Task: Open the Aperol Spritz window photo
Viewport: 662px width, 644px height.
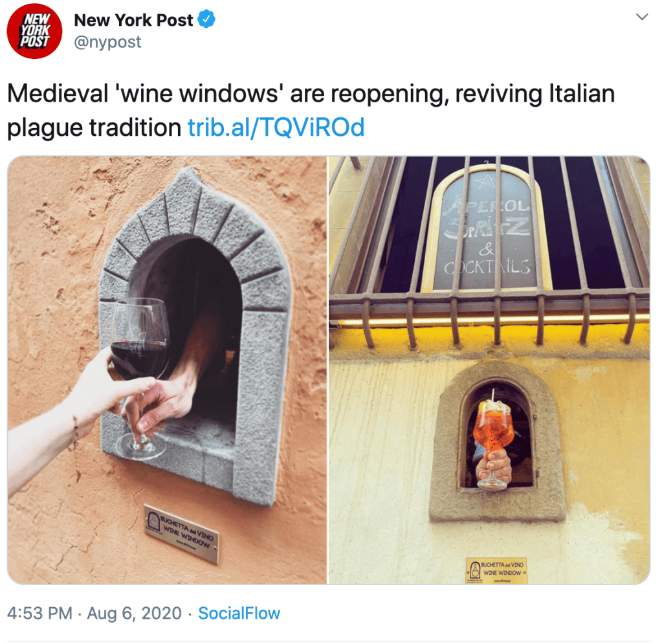Action: (x=490, y=370)
